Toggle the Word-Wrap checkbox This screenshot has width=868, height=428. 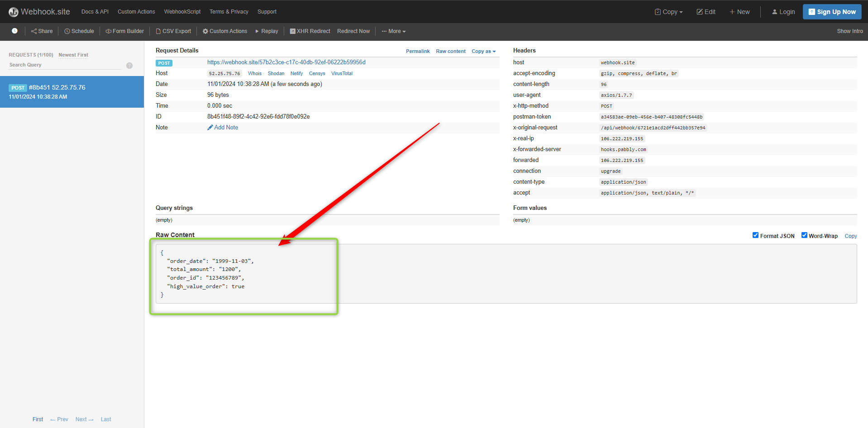pyautogui.click(x=804, y=235)
